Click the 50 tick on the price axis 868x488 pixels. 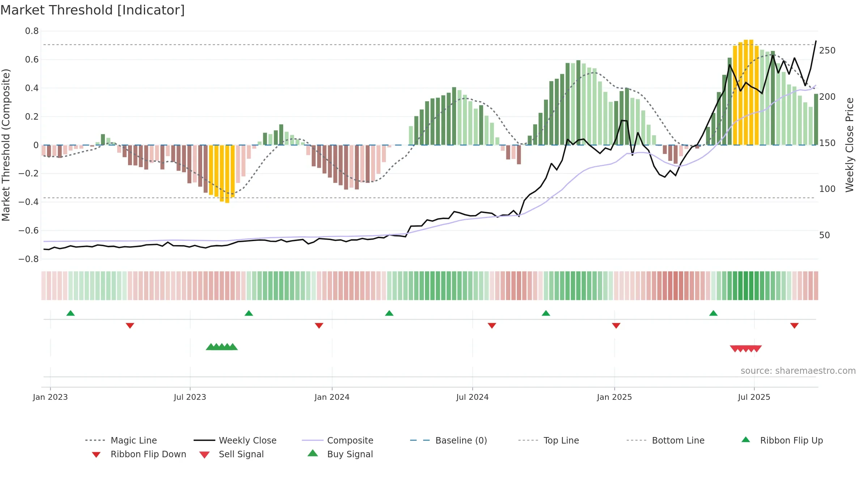(825, 235)
